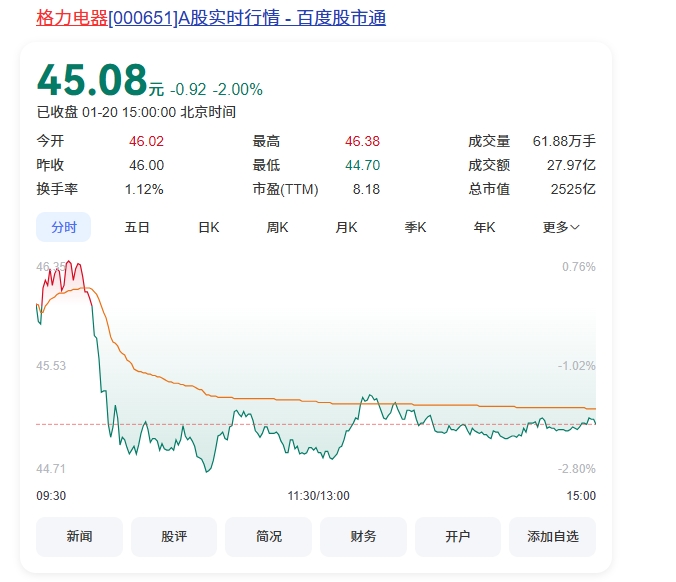Click the 总市值 value 2525亿
This screenshot has height=582, width=676.
573,189
